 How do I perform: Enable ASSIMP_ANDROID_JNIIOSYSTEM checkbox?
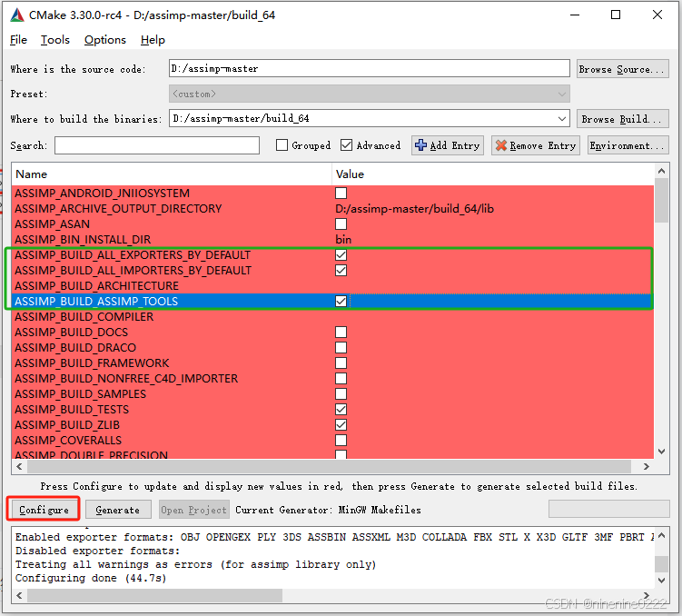tap(341, 194)
